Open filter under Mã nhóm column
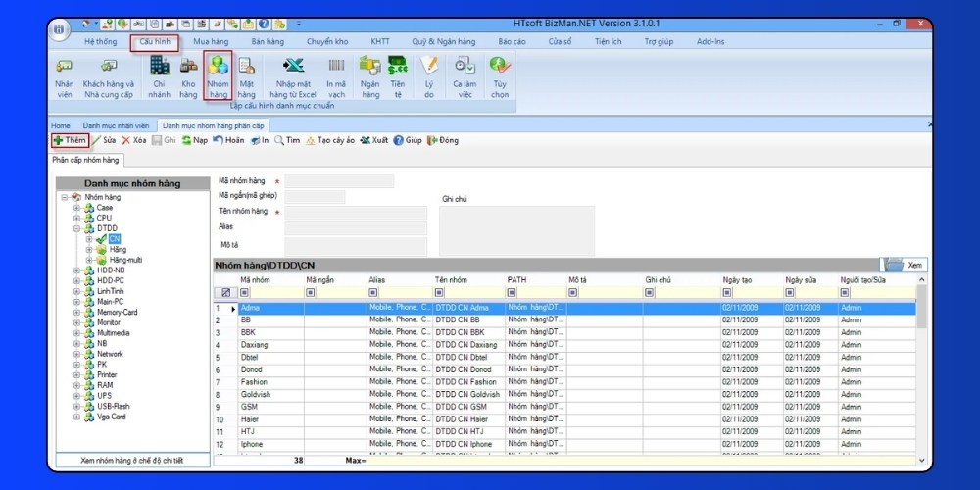The width and height of the screenshot is (980, 490). tap(244, 292)
